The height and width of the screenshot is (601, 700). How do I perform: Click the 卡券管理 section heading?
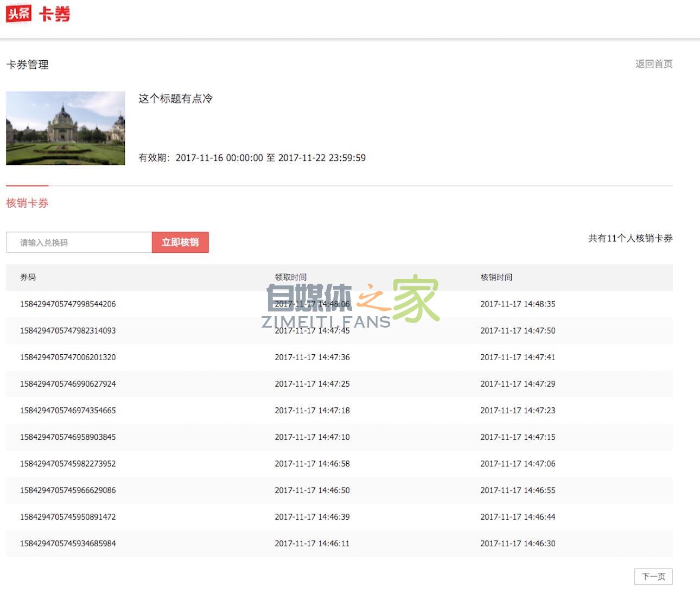pos(28,65)
